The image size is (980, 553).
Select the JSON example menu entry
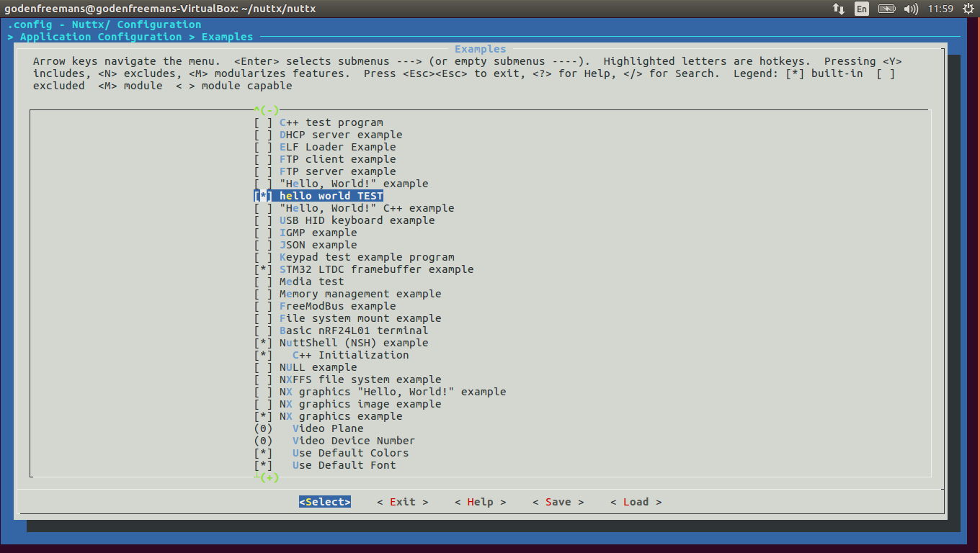318,245
